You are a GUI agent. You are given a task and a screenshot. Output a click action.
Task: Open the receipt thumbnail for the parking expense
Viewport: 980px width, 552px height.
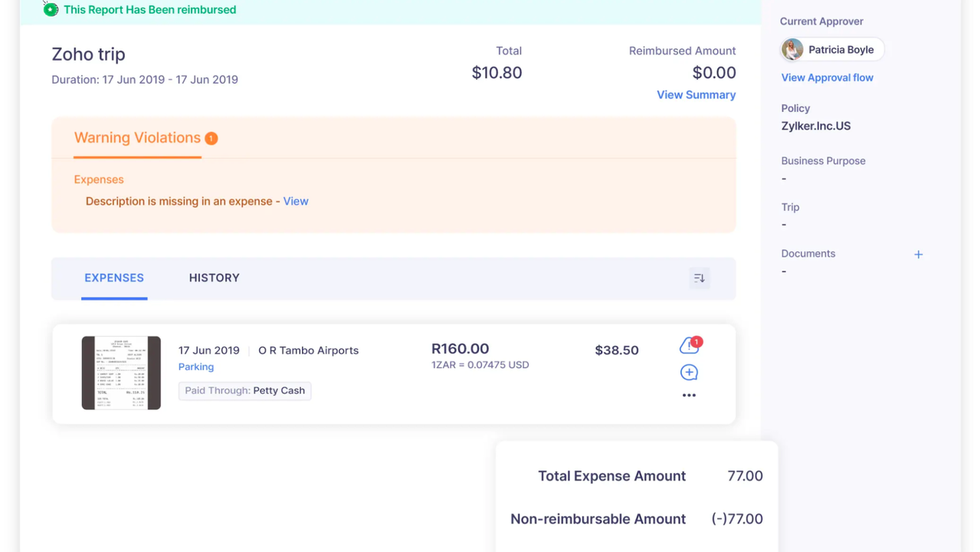(121, 373)
